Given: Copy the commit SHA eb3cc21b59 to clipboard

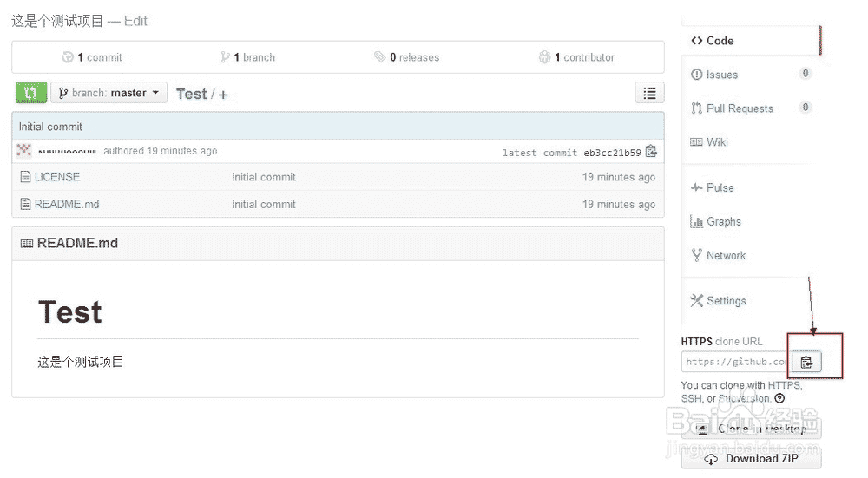Looking at the screenshot, I should click(x=651, y=152).
